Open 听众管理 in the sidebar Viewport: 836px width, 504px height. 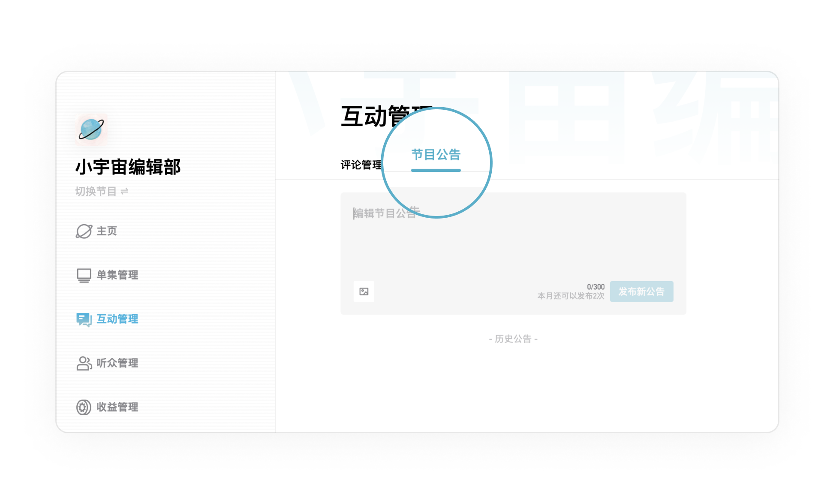(117, 363)
